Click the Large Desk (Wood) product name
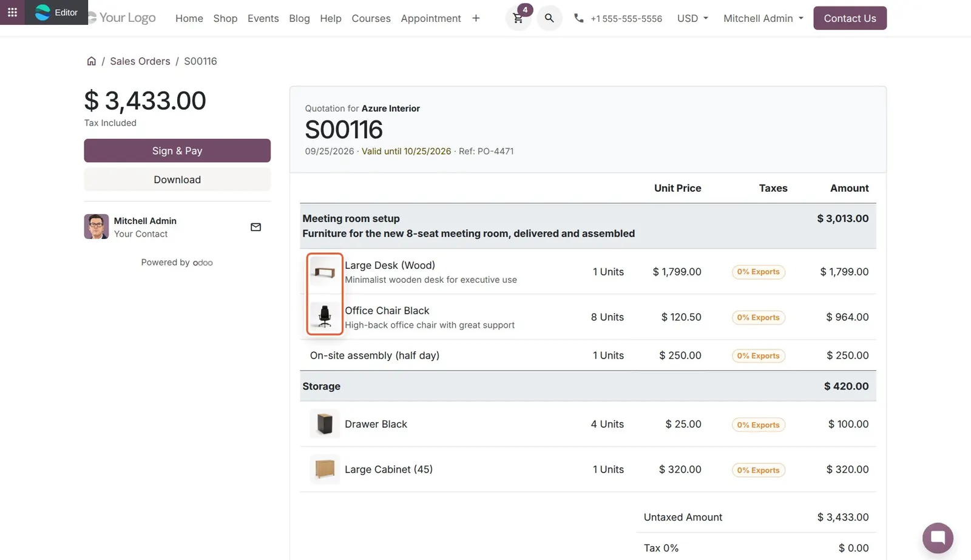This screenshot has width=971, height=560. (x=390, y=265)
